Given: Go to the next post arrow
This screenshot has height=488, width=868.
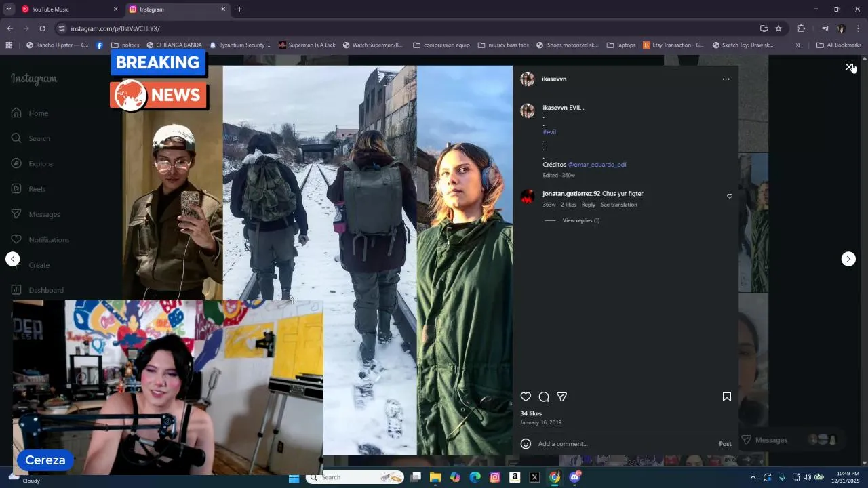Looking at the screenshot, I should pyautogui.click(x=848, y=259).
